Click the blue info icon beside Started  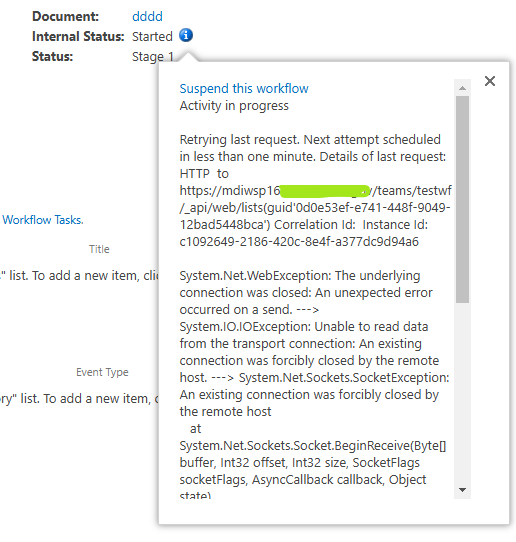pos(186,35)
